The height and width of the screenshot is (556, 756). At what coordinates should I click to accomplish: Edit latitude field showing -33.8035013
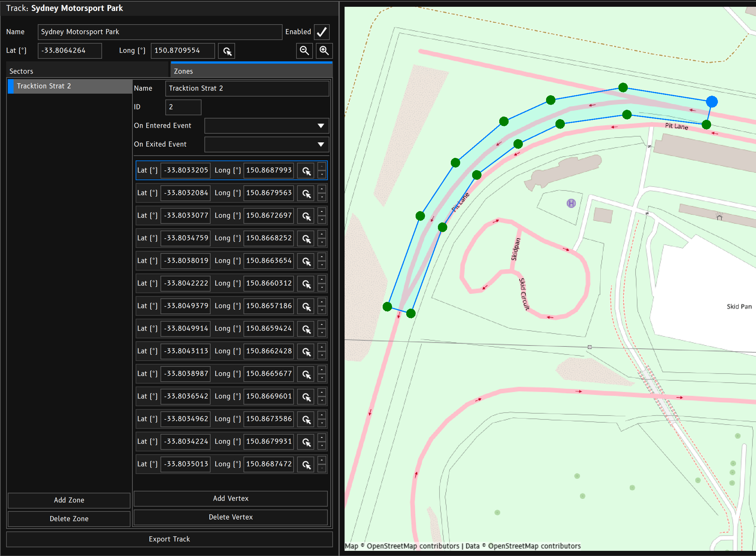pyautogui.click(x=185, y=464)
